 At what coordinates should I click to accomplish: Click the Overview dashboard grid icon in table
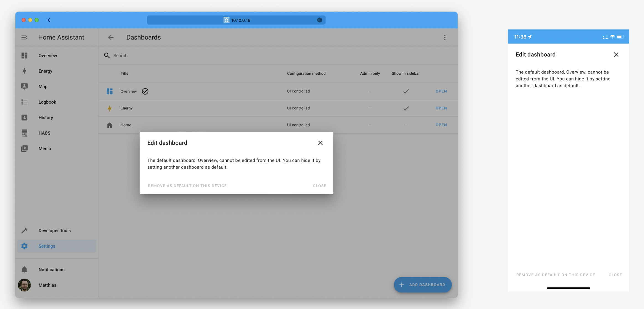pyautogui.click(x=109, y=91)
